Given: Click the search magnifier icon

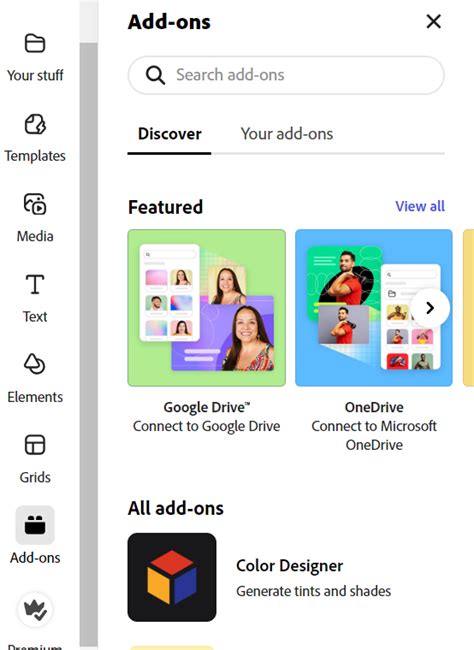Looking at the screenshot, I should point(156,75).
